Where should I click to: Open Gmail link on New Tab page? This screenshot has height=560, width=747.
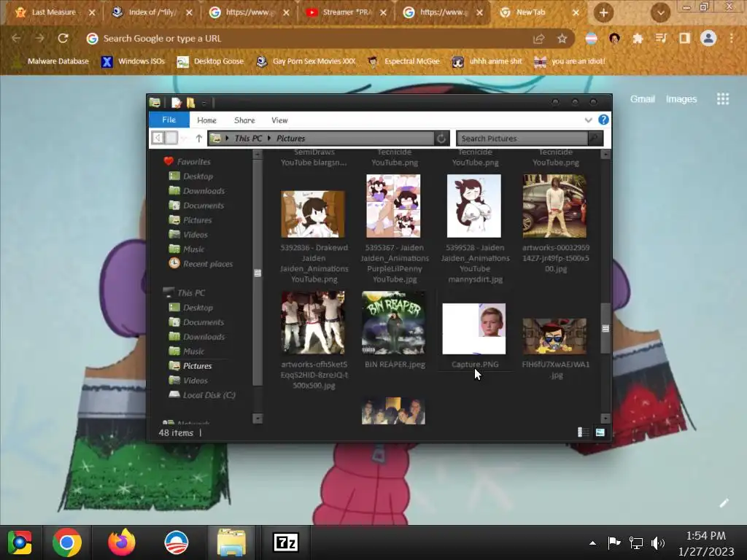(642, 99)
